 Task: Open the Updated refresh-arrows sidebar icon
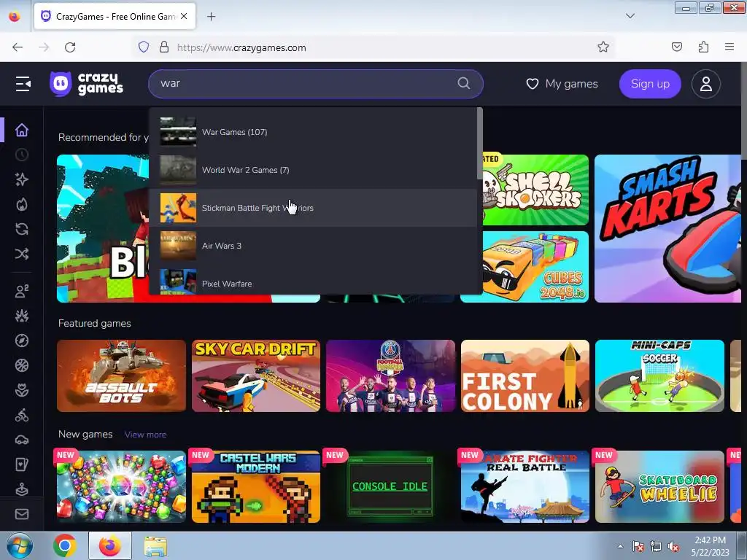pos(22,229)
